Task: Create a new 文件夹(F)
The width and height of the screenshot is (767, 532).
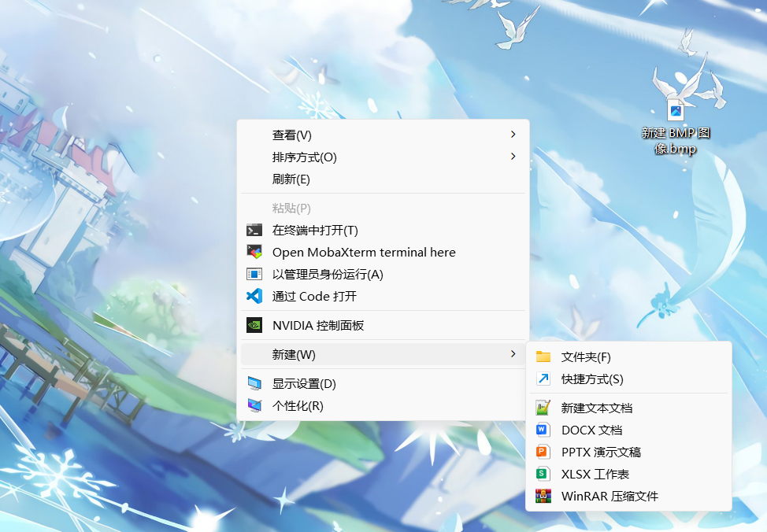Action: [x=628, y=357]
